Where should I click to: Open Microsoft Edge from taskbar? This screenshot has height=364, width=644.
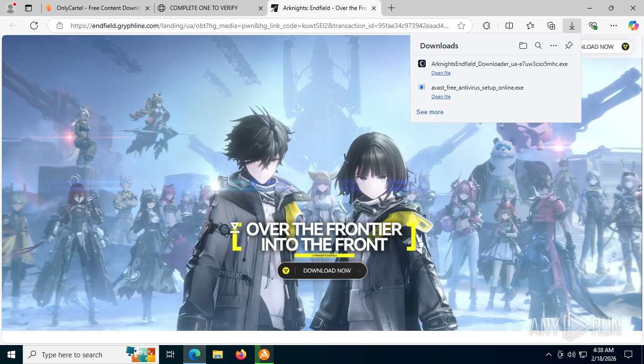pos(195,355)
